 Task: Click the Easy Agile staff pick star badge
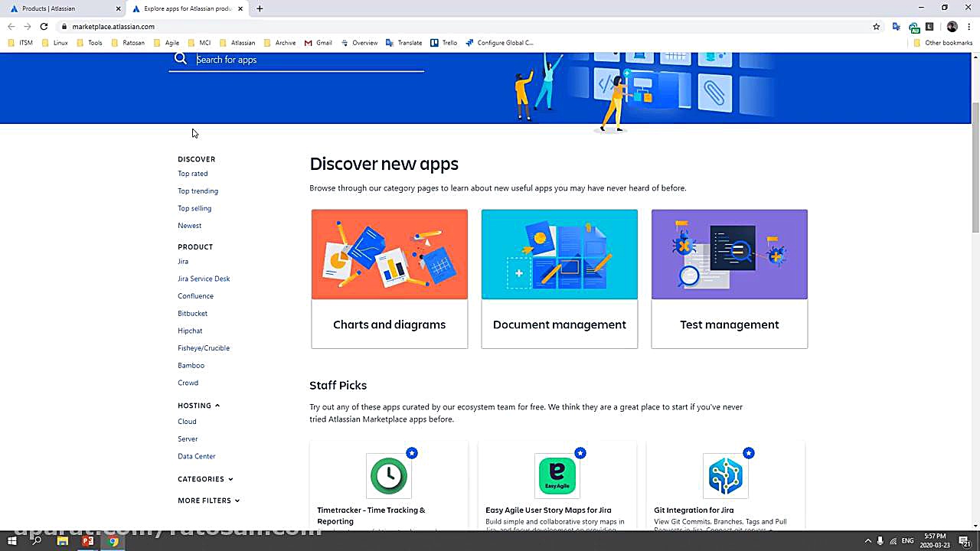[580, 453]
